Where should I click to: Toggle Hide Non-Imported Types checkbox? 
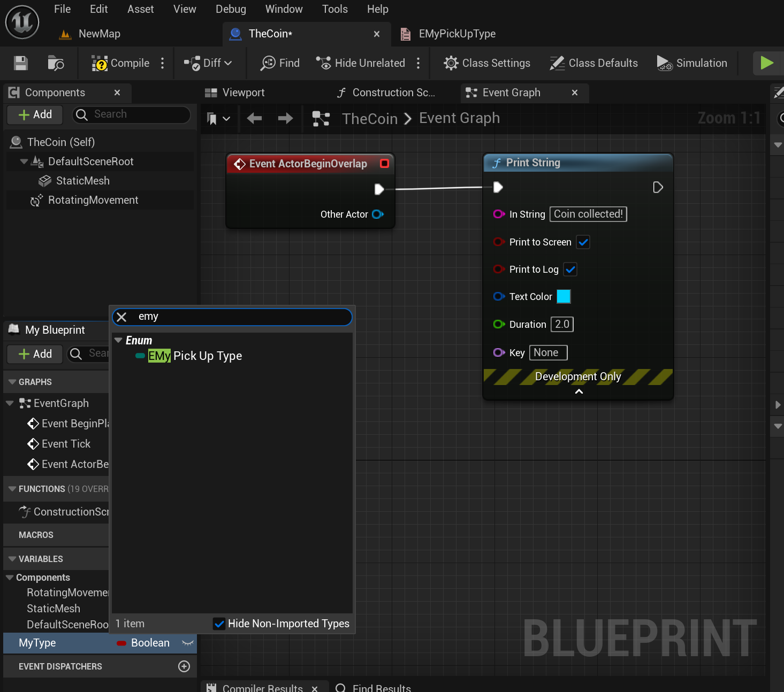tap(219, 624)
